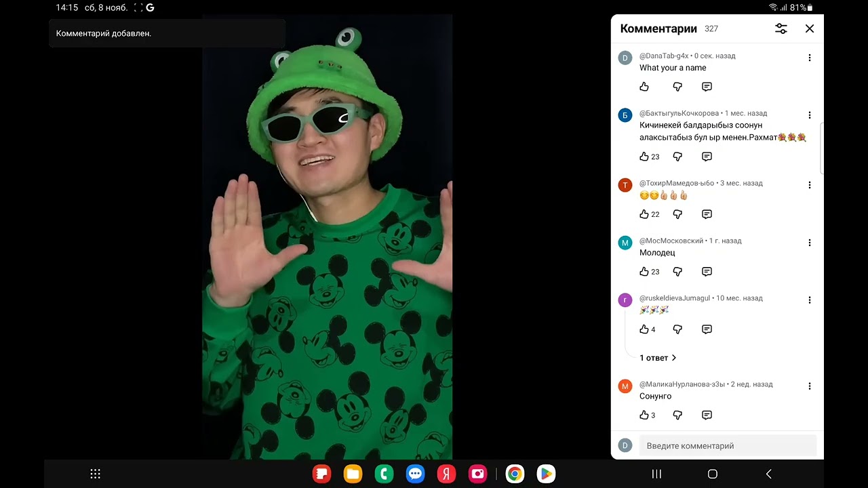The height and width of the screenshot is (488, 868).
Task: Open Google Play Store from taskbar
Action: pyautogui.click(x=546, y=474)
